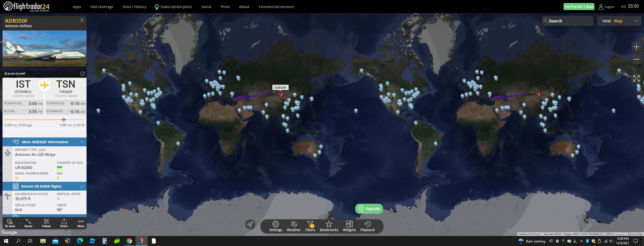
Task: Open the Filters panel
Action: coord(310,226)
